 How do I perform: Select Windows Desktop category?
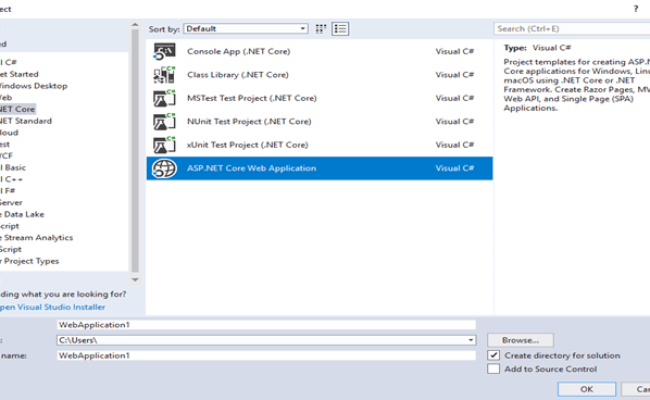point(33,86)
